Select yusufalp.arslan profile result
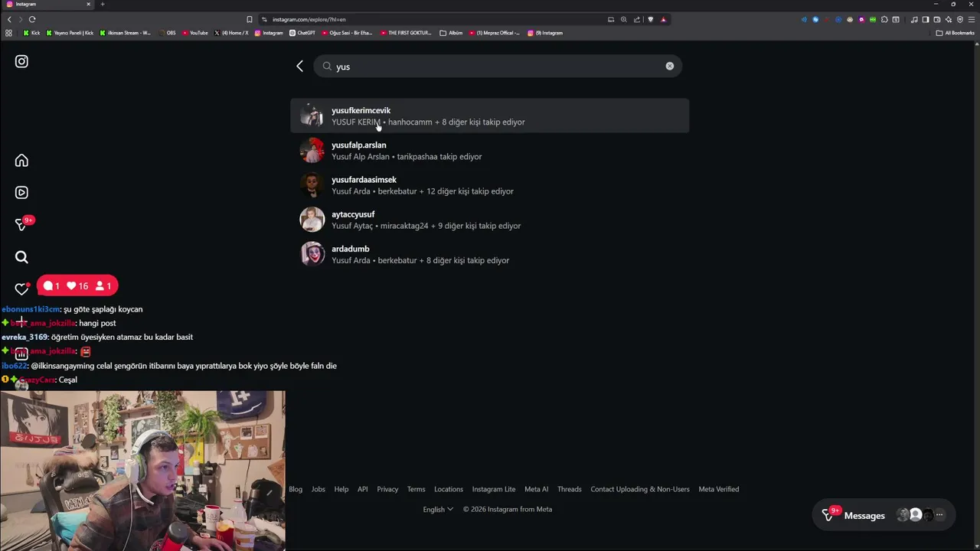The image size is (980, 551). coord(490,151)
